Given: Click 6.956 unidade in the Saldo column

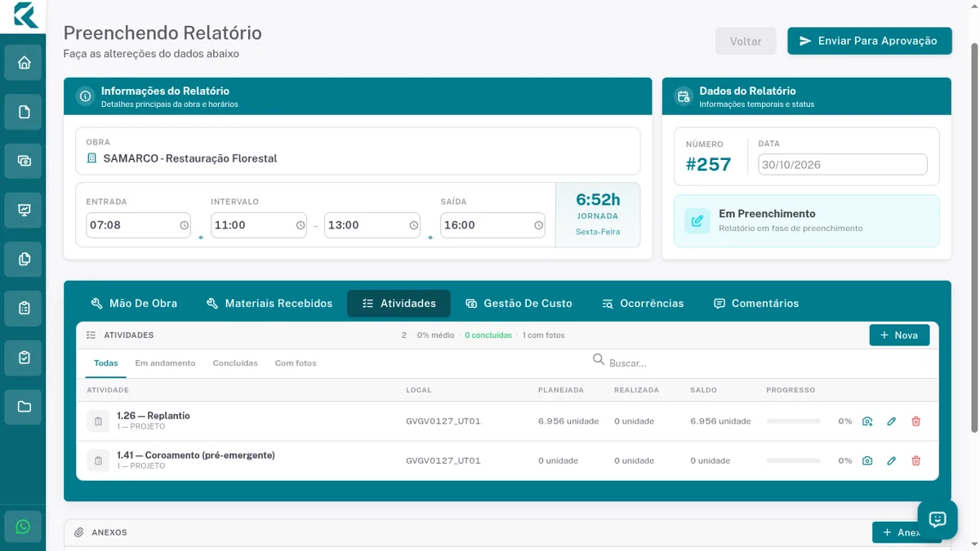Looking at the screenshot, I should tap(720, 421).
